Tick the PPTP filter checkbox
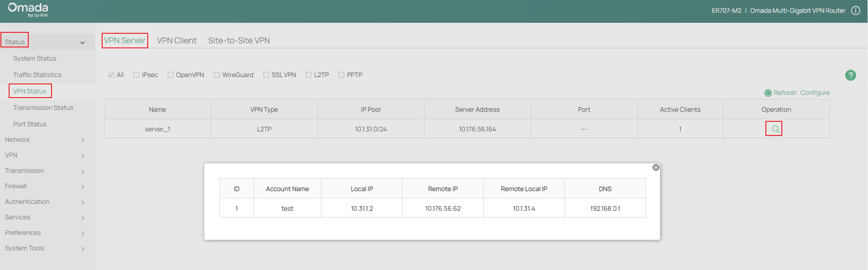The height and width of the screenshot is (270, 868). [341, 75]
